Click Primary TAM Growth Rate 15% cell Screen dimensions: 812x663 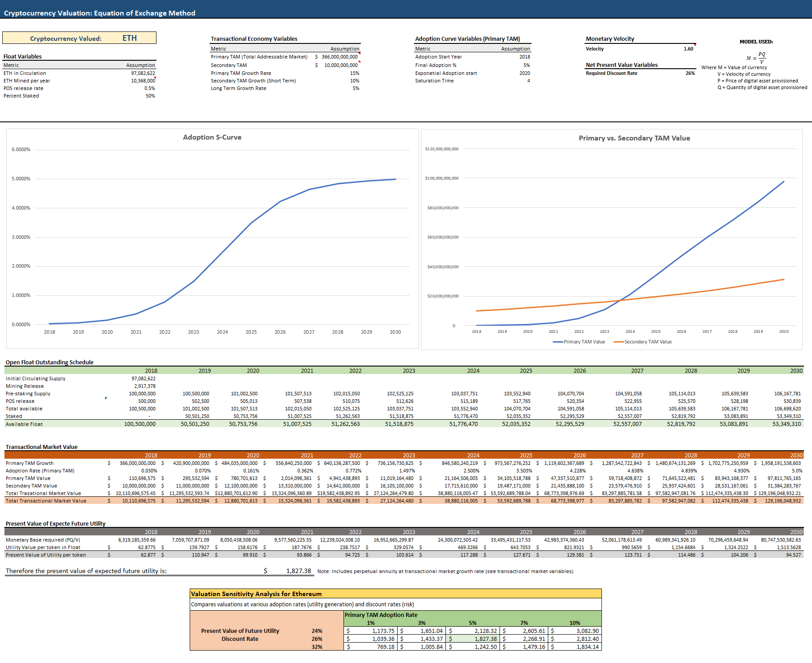[x=355, y=73]
